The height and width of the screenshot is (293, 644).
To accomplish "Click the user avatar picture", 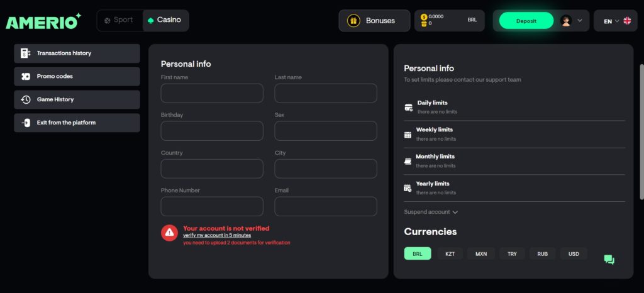I will pyautogui.click(x=566, y=21).
